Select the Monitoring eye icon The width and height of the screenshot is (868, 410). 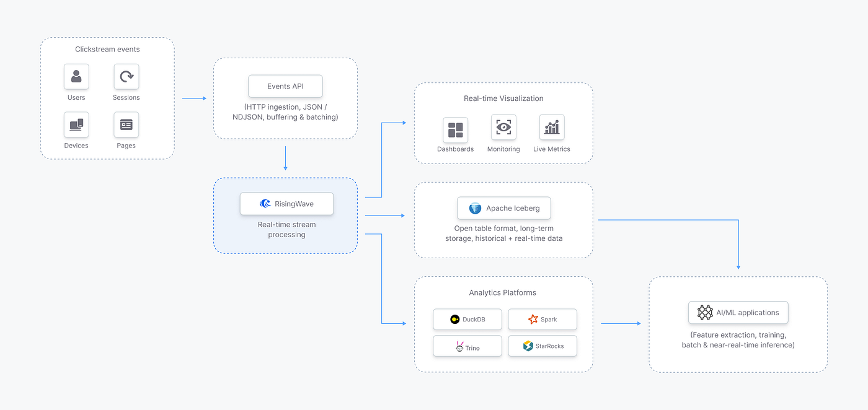coord(503,127)
